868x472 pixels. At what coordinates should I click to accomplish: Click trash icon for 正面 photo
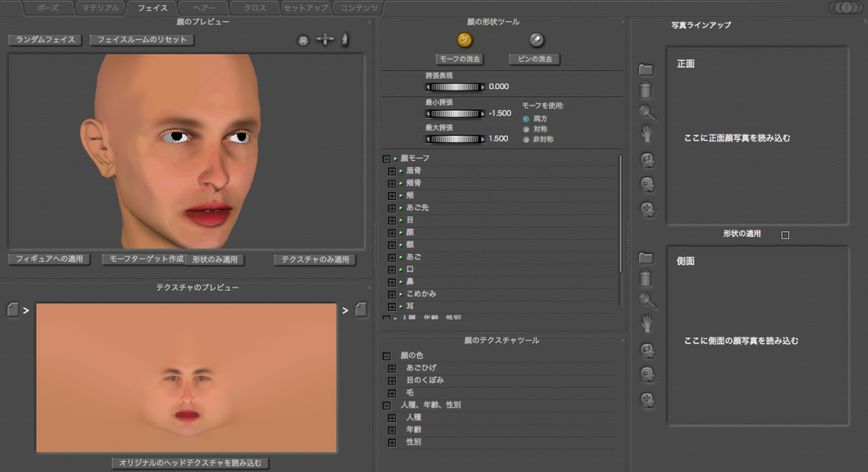(645, 90)
